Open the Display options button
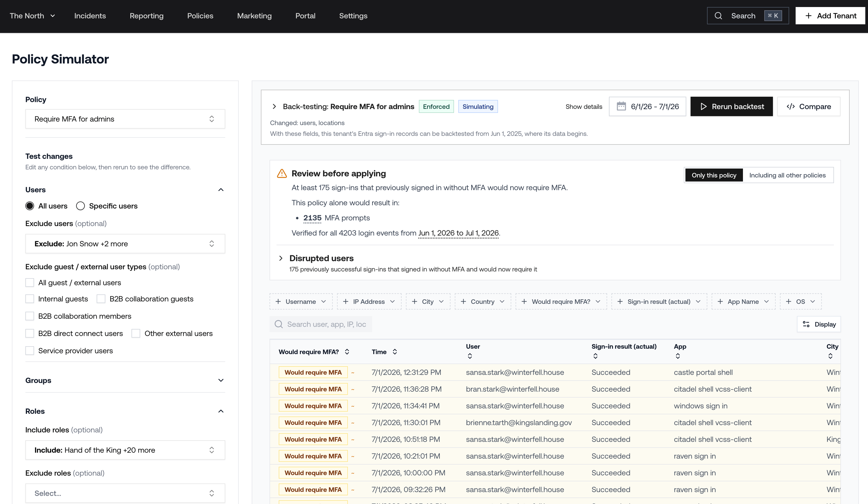The width and height of the screenshot is (868, 504). point(819,324)
